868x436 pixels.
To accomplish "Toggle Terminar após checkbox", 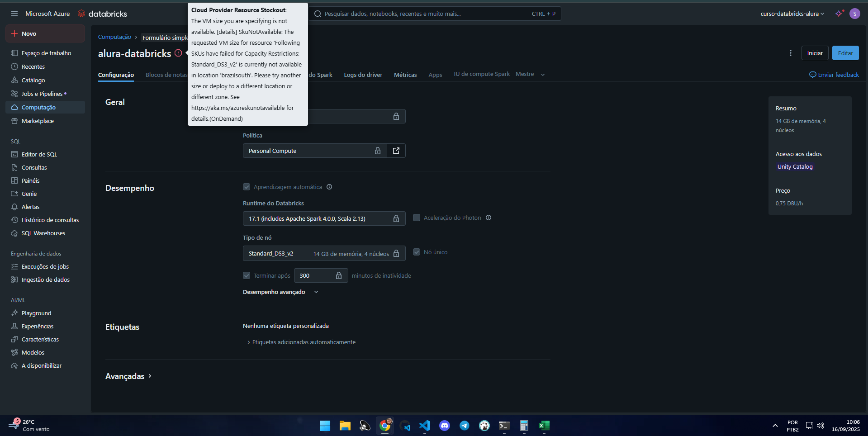I will point(247,275).
